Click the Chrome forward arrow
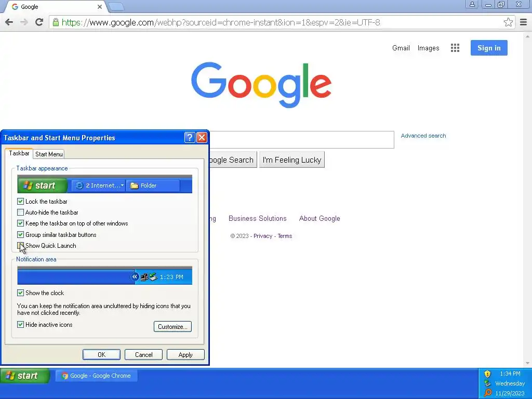The image size is (532, 399). (24, 22)
